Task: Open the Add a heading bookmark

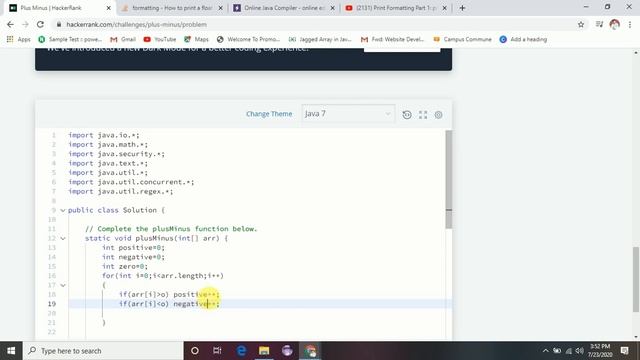Action: coord(523,39)
